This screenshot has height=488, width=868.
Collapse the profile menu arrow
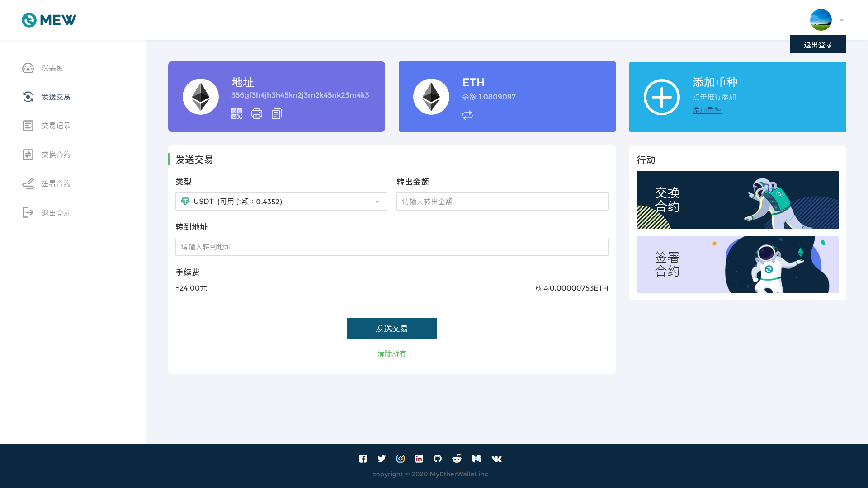(842, 20)
